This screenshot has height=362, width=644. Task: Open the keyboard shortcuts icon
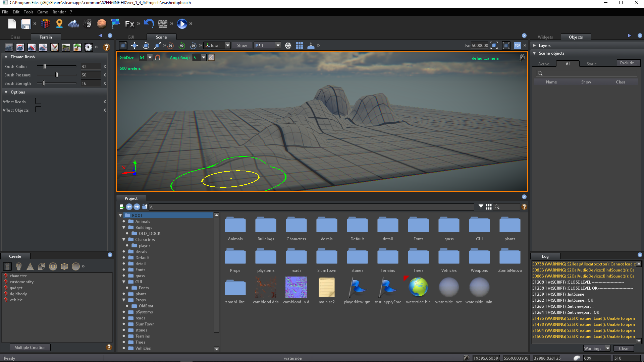pyautogui.click(x=163, y=24)
